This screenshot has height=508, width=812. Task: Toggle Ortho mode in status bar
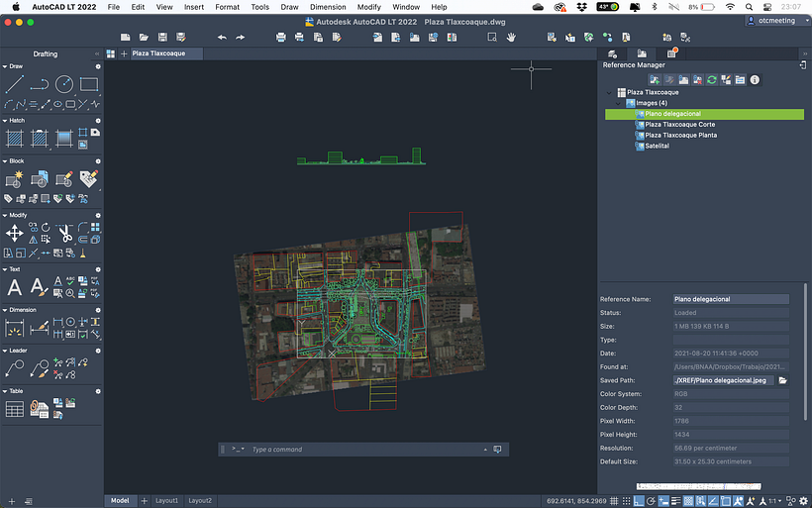pyautogui.click(x=639, y=501)
